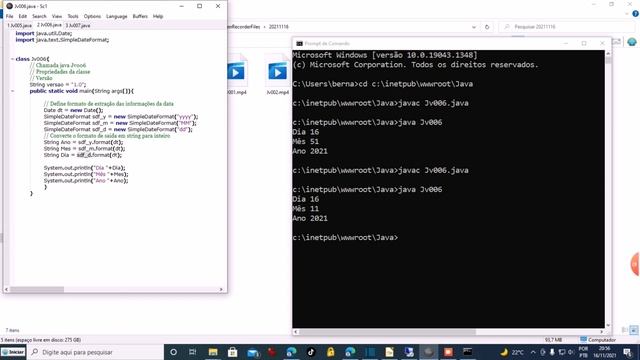Click the Command Prompt title bar icon
Viewport: 640px width, 360px height.
click(x=299, y=44)
